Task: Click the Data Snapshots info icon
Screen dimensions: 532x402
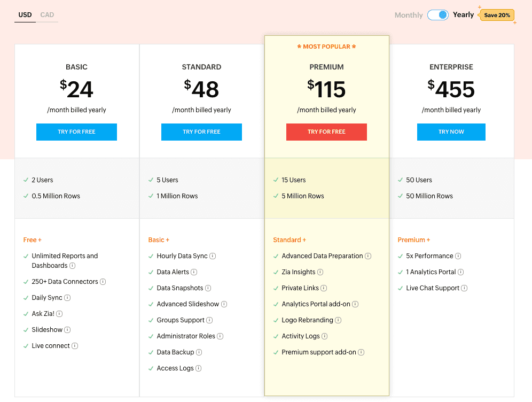Action: coord(208,288)
